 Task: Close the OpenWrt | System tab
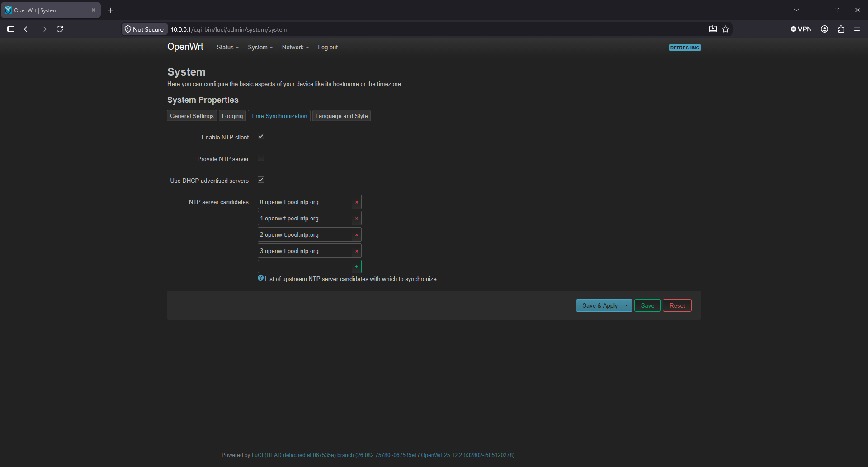(x=94, y=10)
